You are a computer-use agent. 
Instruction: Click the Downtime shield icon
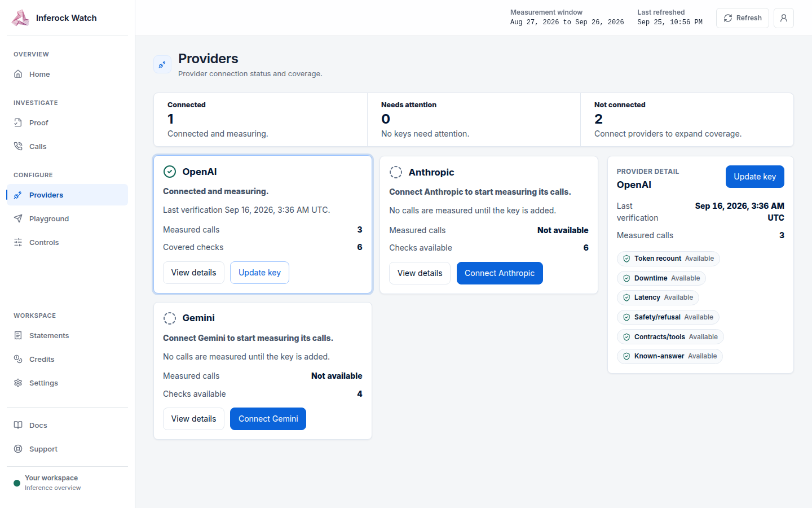click(x=626, y=278)
